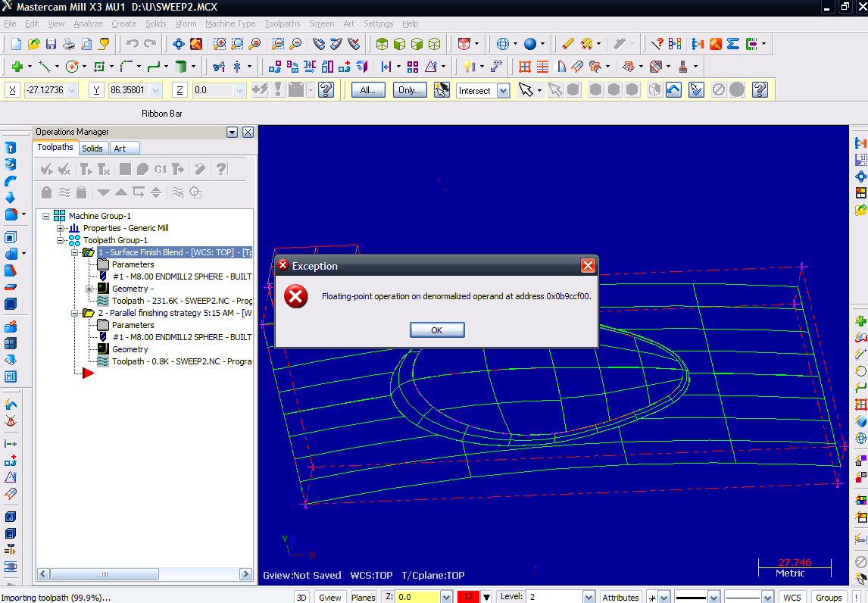This screenshot has height=603, width=868.
Task: Open the X coordinate dropdown arrow
Action: (x=72, y=90)
